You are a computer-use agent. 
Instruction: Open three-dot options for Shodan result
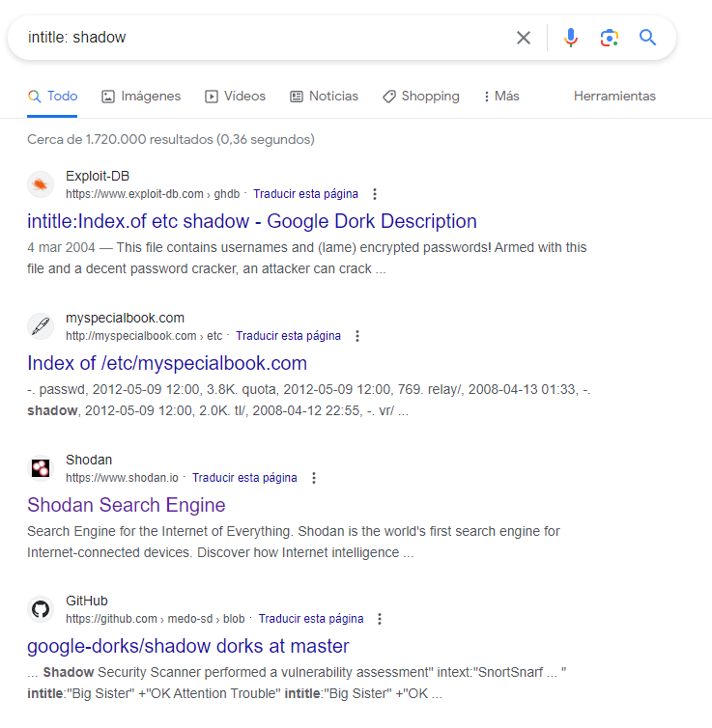pos(314,478)
